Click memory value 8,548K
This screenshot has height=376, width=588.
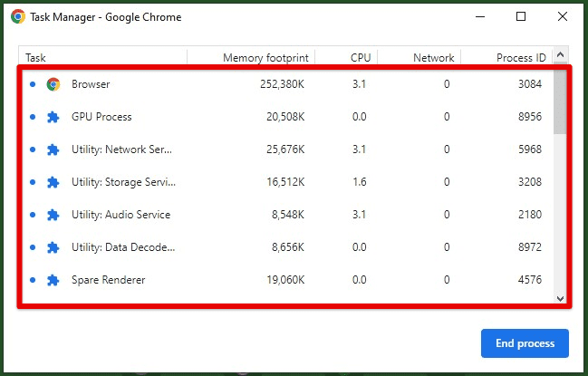288,215
